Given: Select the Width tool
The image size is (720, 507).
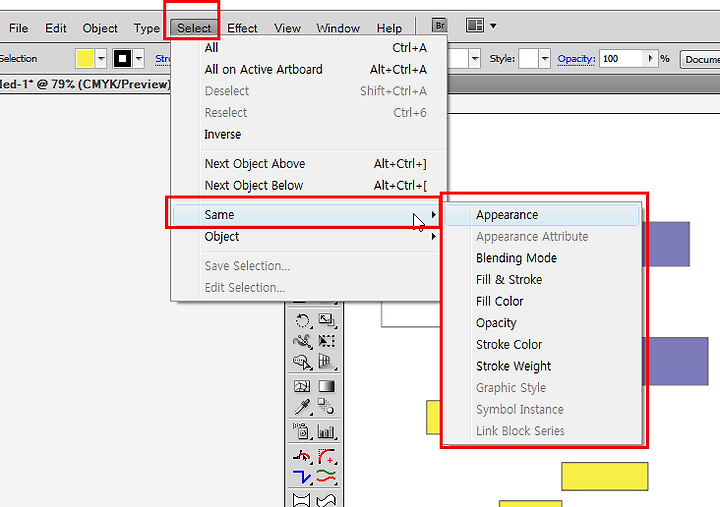Looking at the screenshot, I should tap(302, 341).
